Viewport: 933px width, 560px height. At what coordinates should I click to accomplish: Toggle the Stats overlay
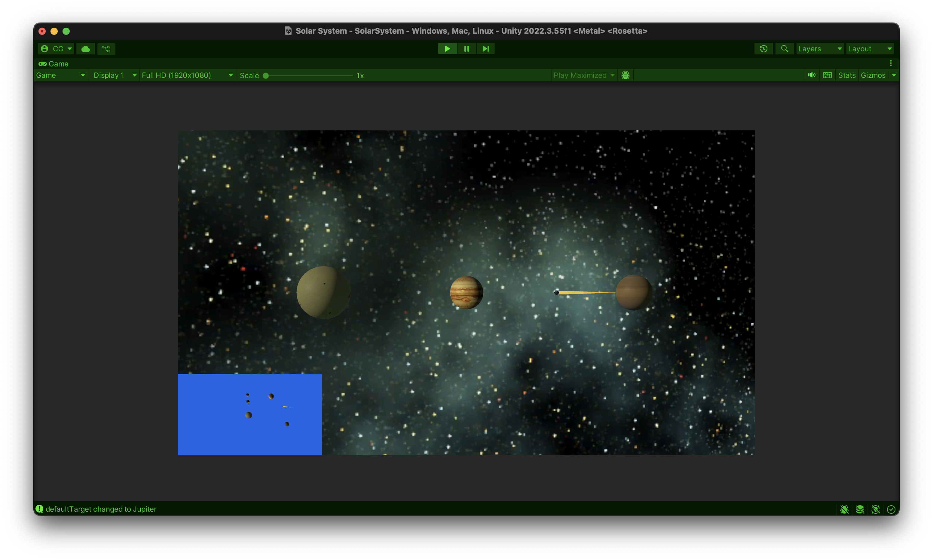(x=847, y=75)
